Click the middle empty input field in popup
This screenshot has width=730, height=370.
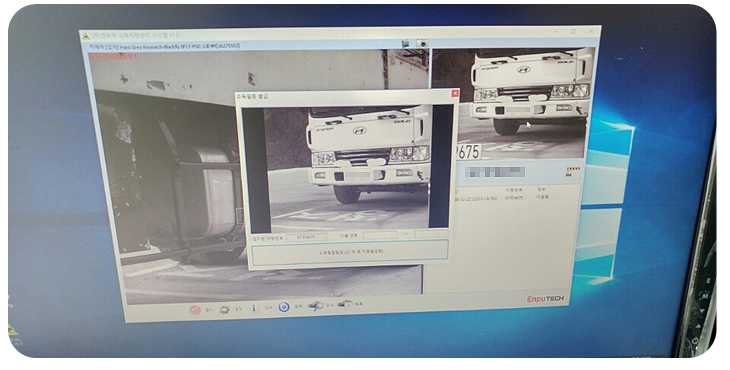click(380, 235)
